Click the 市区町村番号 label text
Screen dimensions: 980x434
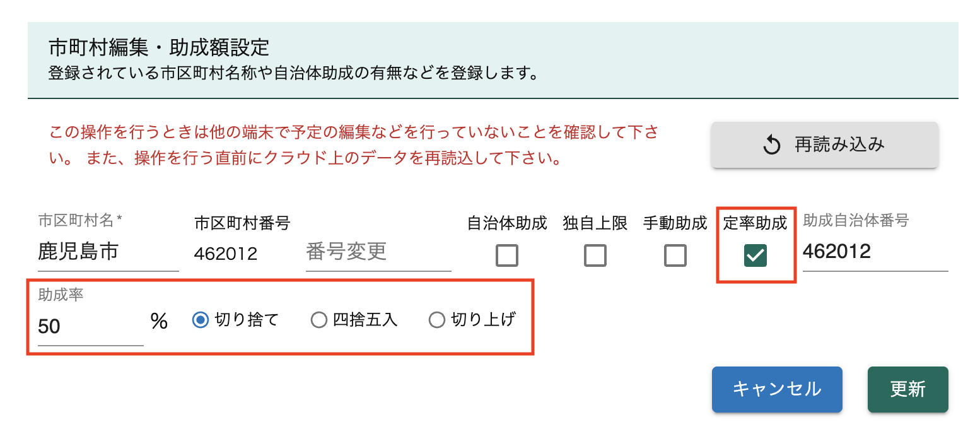[242, 223]
